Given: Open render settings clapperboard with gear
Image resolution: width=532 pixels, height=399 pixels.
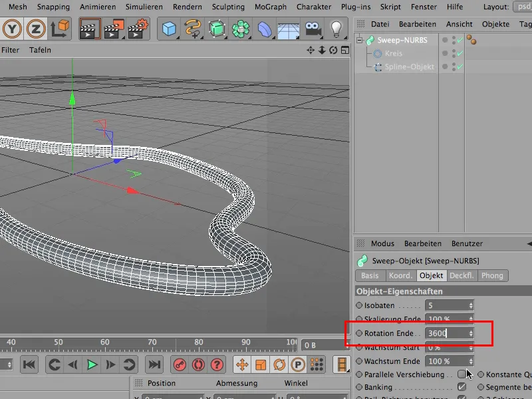Looking at the screenshot, I should coord(138,29).
